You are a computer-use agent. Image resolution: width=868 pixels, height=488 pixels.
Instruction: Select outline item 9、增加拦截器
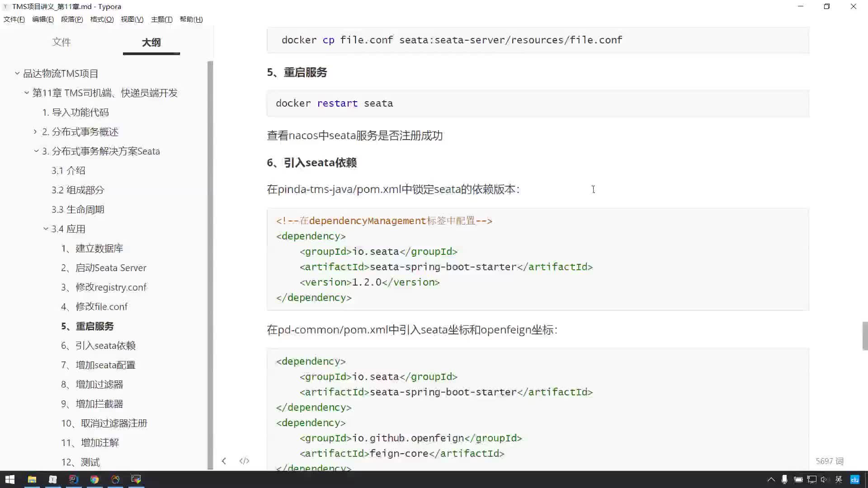pos(92,404)
